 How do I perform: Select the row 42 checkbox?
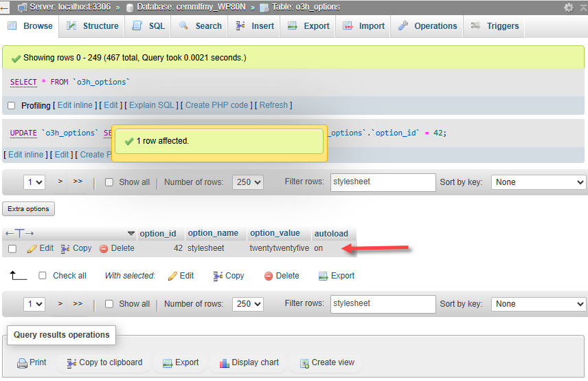click(x=12, y=249)
